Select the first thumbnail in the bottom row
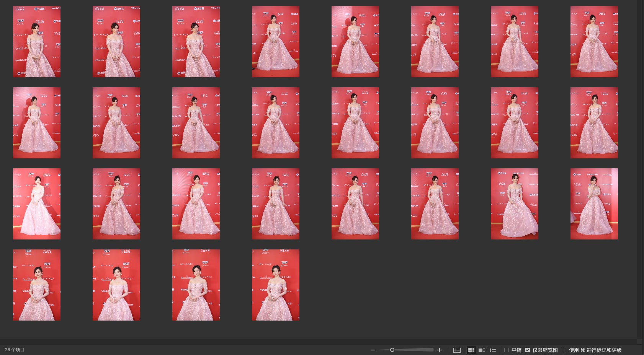The width and height of the screenshot is (644, 355). pyautogui.click(x=37, y=285)
